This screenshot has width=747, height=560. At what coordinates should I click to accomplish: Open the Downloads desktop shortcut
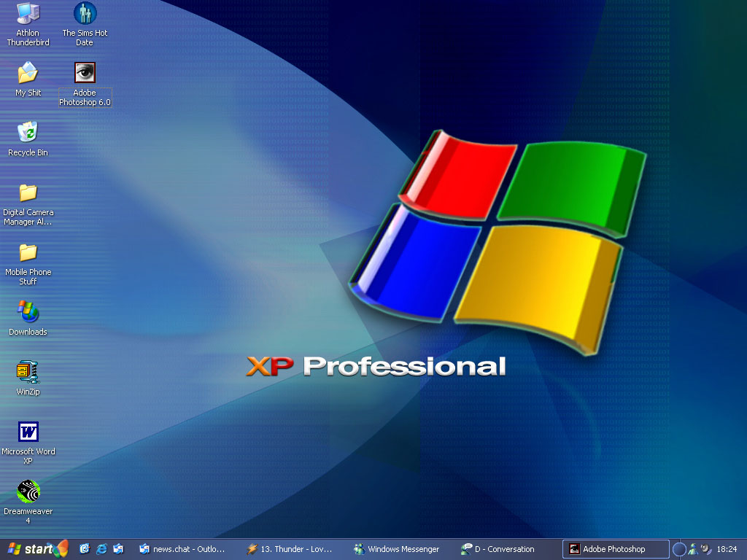[x=28, y=312]
